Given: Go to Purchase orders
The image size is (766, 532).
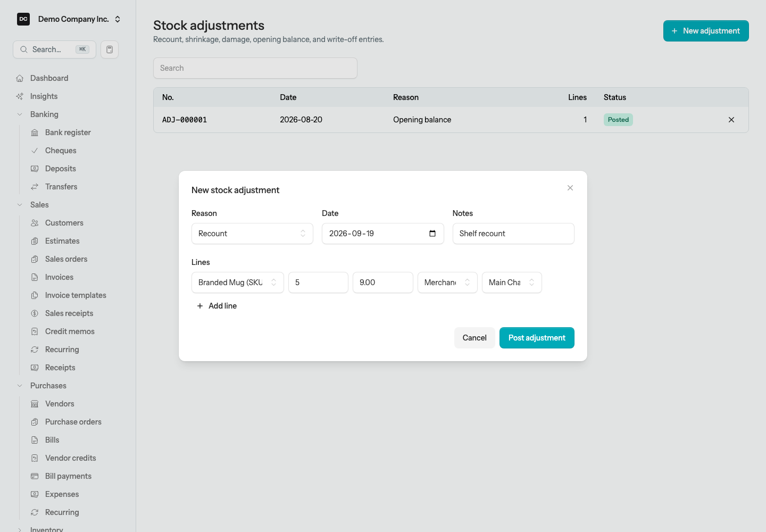Looking at the screenshot, I should coord(73,422).
